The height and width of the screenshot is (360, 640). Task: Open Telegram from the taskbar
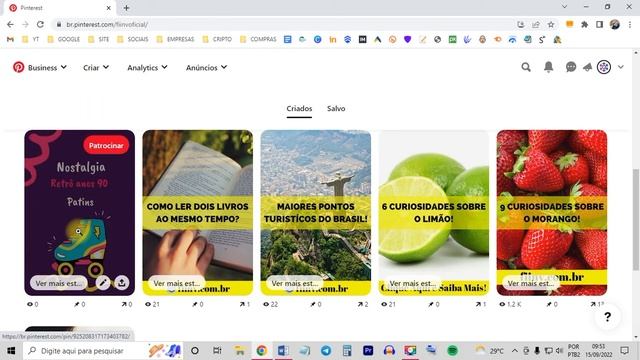pyautogui.click(x=326, y=350)
